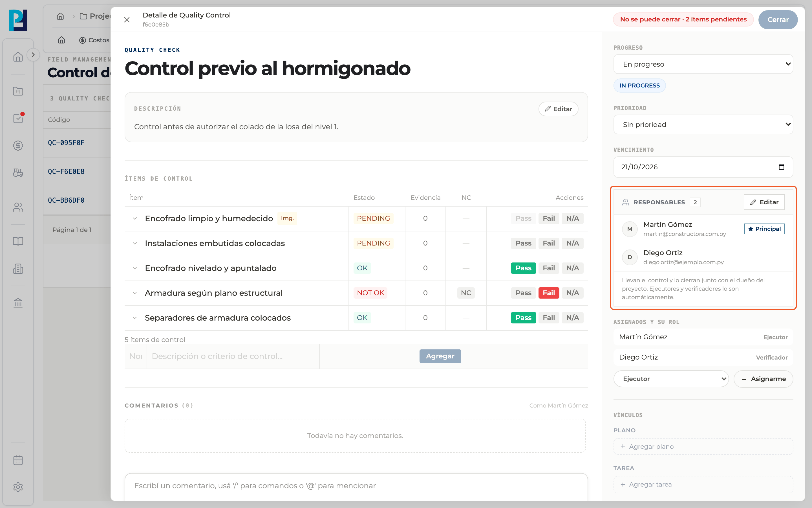Set Encofrado nivelado y apuntalado to N/A
The image size is (812, 508).
[x=572, y=268]
